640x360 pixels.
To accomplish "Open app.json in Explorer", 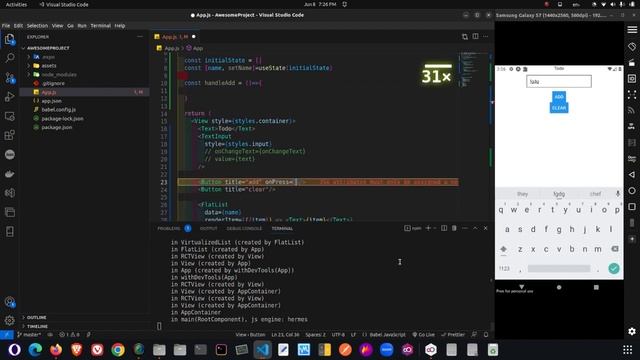I will pos(51,101).
